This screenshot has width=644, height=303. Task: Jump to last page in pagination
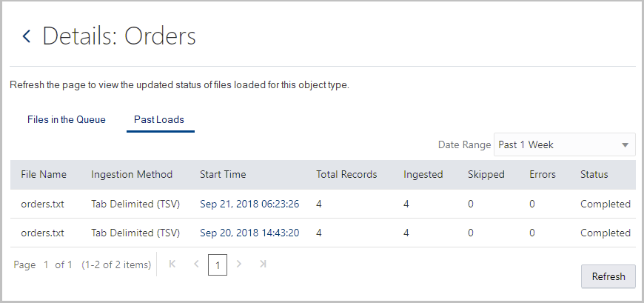pos(262,264)
